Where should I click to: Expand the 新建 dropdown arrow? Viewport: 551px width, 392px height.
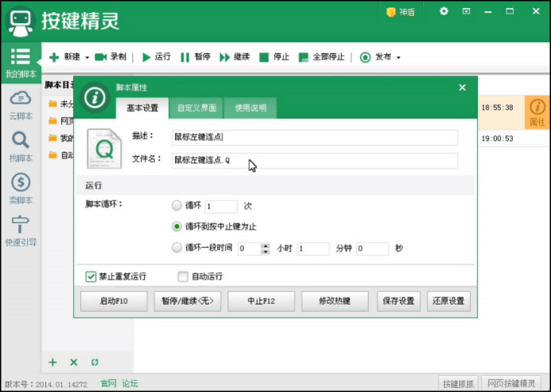click(x=87, y=58)
